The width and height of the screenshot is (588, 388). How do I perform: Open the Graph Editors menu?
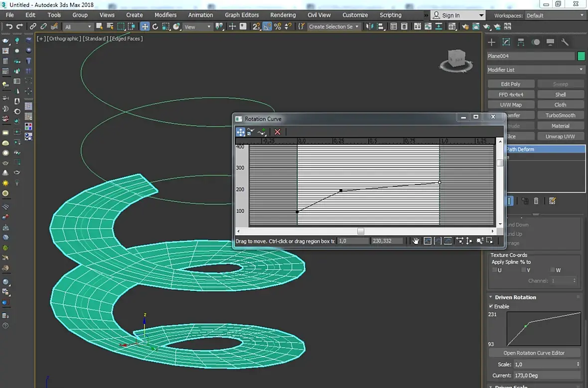242,15
